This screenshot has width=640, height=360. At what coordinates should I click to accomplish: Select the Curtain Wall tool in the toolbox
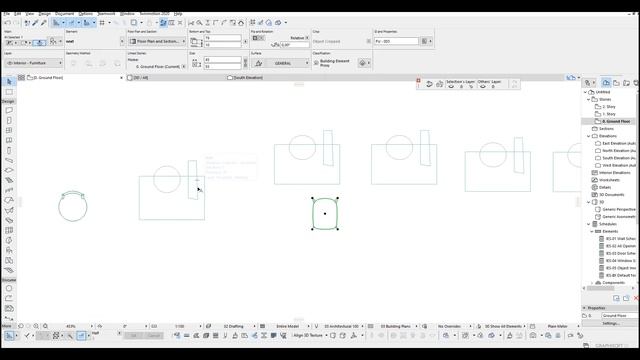tap(9, 230)
